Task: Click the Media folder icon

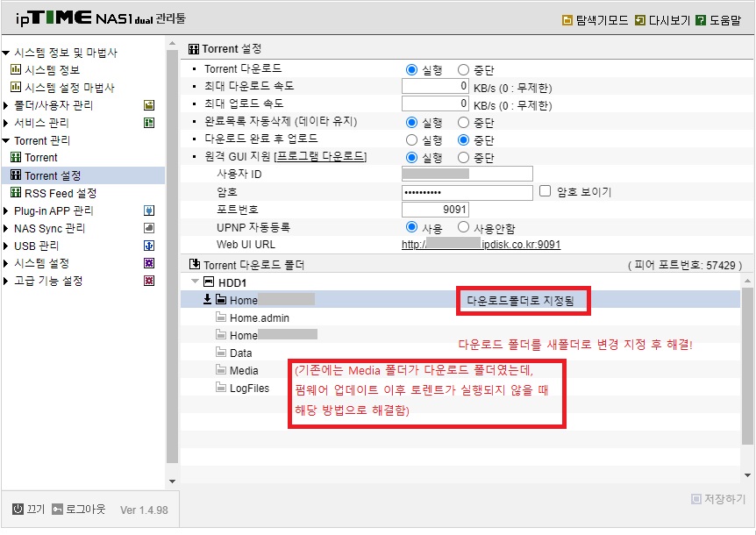Action: click(x=221, y=370)
